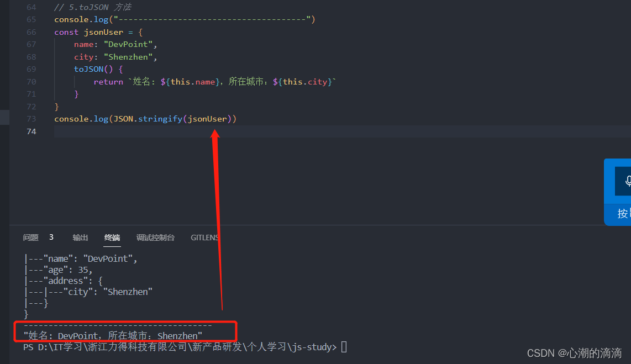
Task: Click the problems count badge 3
Action: (51, 238)
